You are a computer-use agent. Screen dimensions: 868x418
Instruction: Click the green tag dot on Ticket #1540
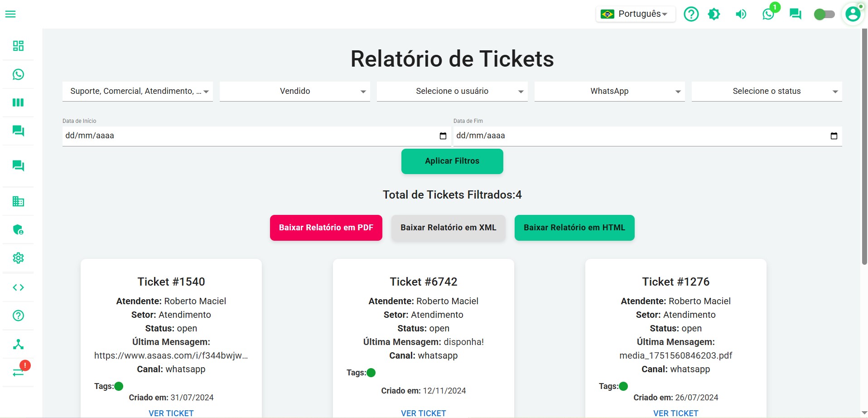(x=119, y=386)
